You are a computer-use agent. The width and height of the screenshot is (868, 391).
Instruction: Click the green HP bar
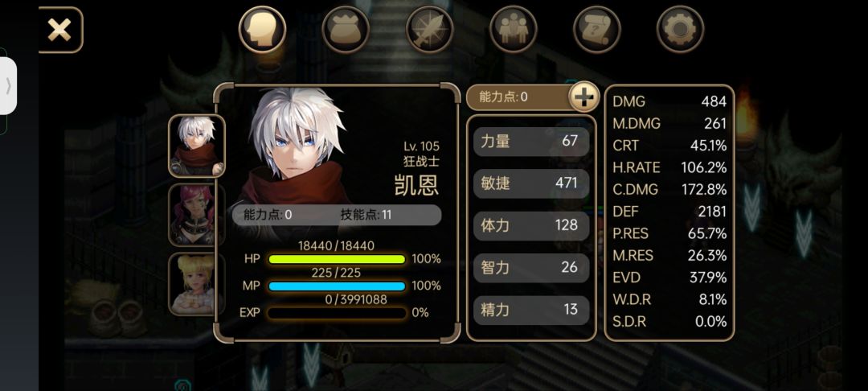[337, 259]
